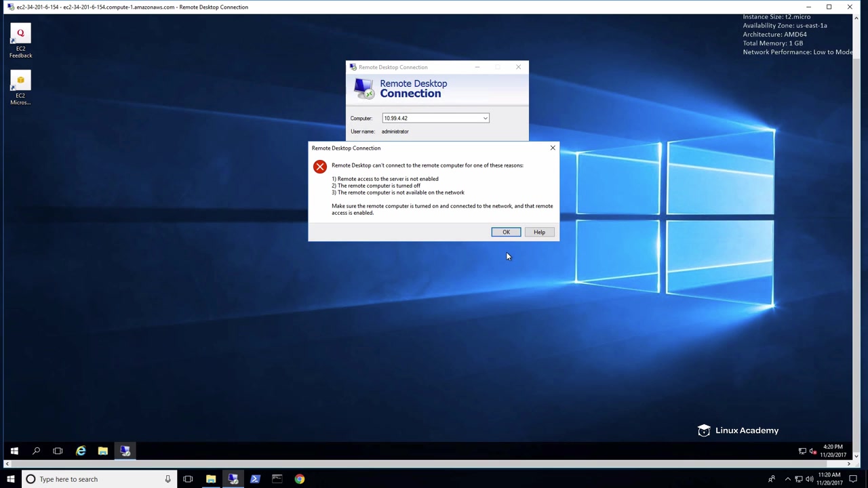This screenshot has width=868, height=488.
Task: Open the Action Center notification icon
Action: [854, 479]
